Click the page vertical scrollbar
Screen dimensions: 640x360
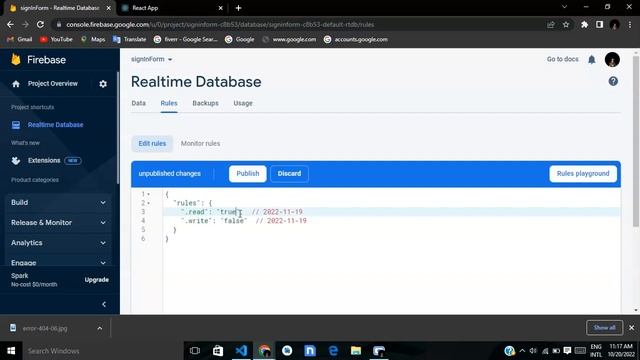click(x=636, y=141)
